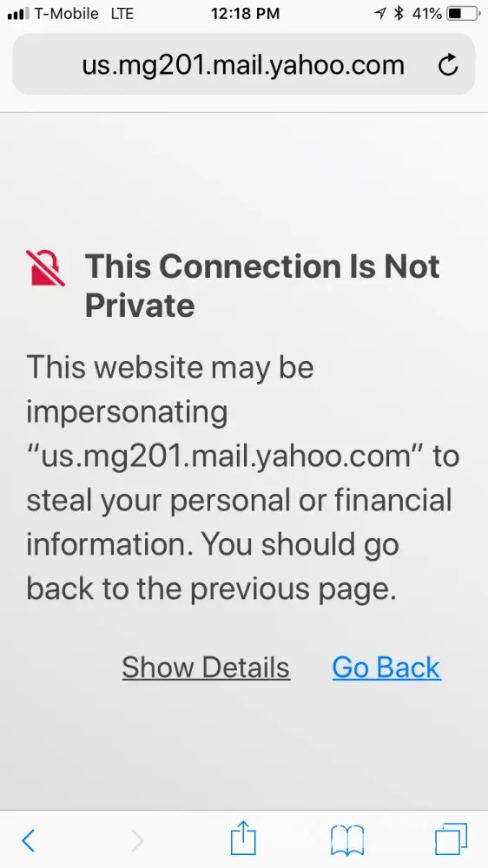
Task: Tap the 12:18 PM clock
Action: click(245, 13)
